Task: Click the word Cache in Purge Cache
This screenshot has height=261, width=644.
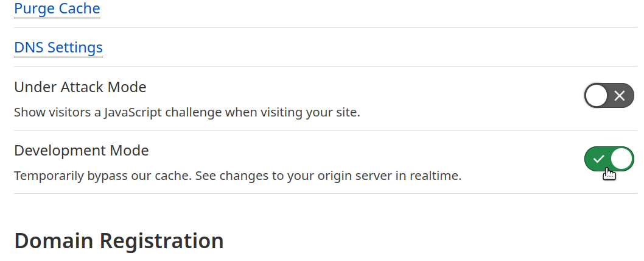Action: tap(79, 9)
